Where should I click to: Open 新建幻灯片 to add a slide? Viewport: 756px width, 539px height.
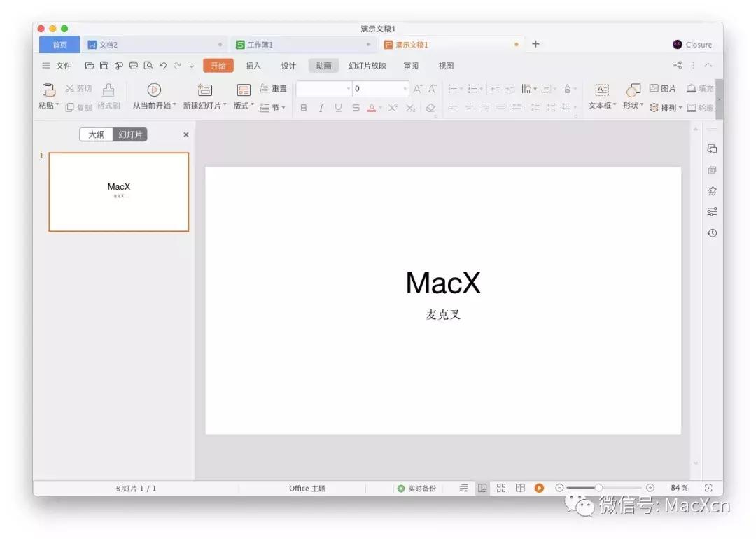204,91
